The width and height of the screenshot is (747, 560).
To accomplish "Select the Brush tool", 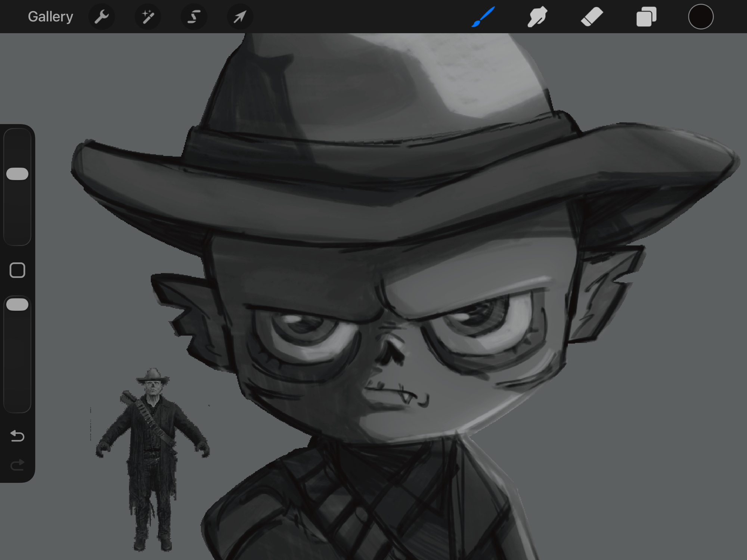I will 483,17.
